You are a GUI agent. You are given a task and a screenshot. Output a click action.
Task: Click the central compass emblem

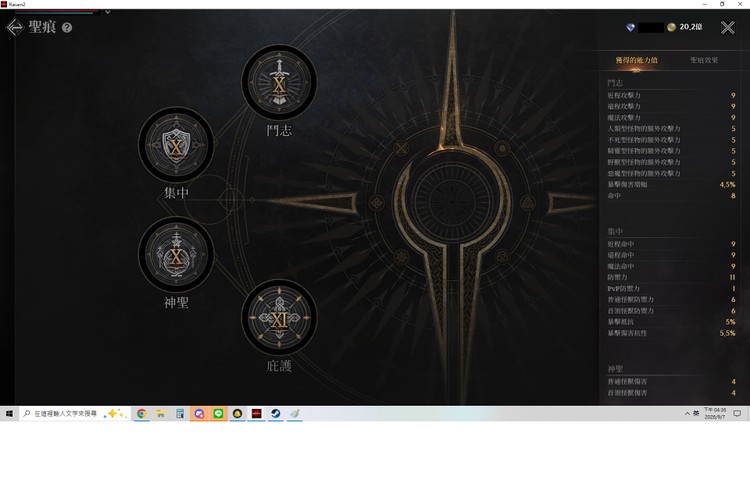point(452,202)
